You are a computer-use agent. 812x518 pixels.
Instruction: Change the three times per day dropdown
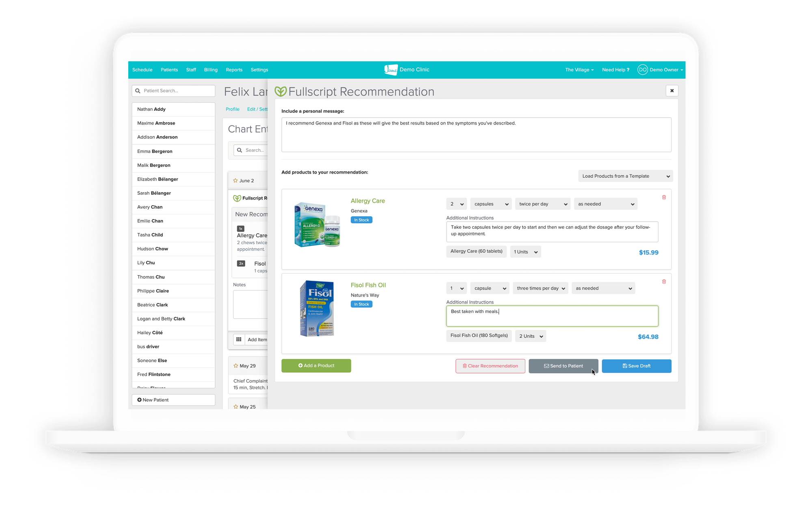[541, 288]
